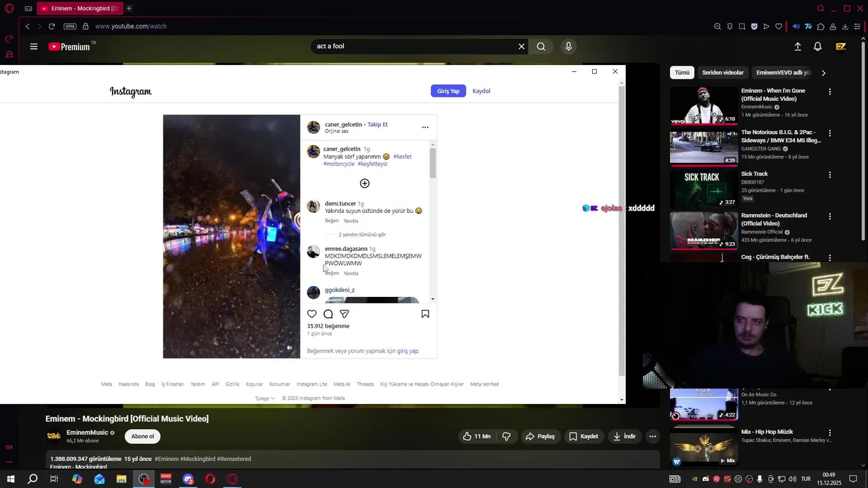
Task: Open options for Sick Track video
Action: point(829,175)
